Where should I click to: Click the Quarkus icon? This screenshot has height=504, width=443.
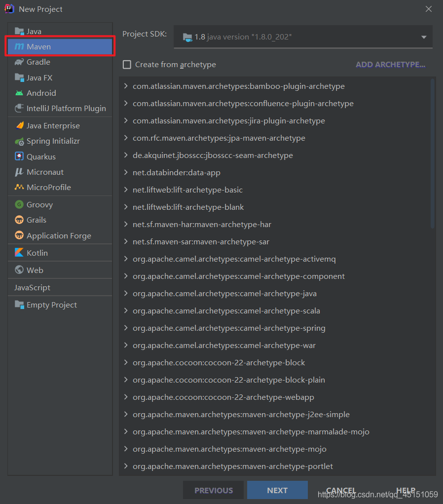pyautogui.click(x=19, y=156)
